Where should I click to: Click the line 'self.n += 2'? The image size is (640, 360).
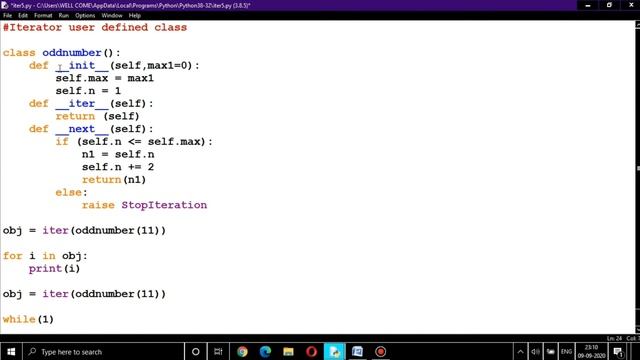(x=118, y=167)
